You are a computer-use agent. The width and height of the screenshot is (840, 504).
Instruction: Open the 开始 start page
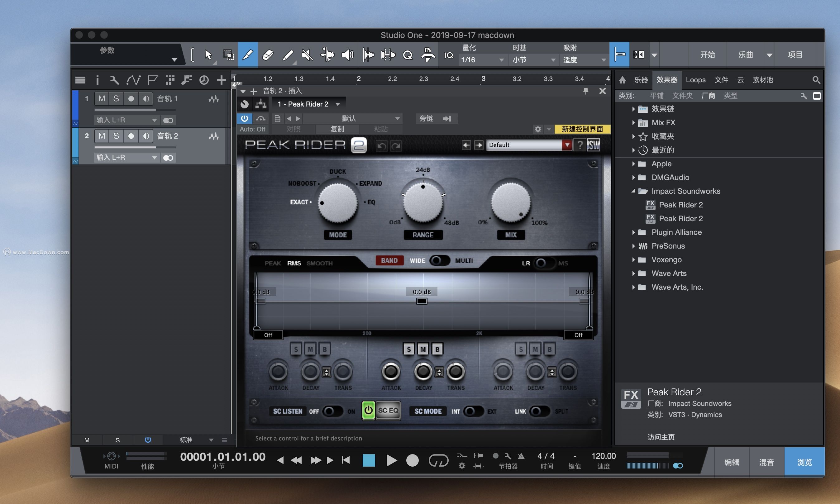tap(708, 55)
